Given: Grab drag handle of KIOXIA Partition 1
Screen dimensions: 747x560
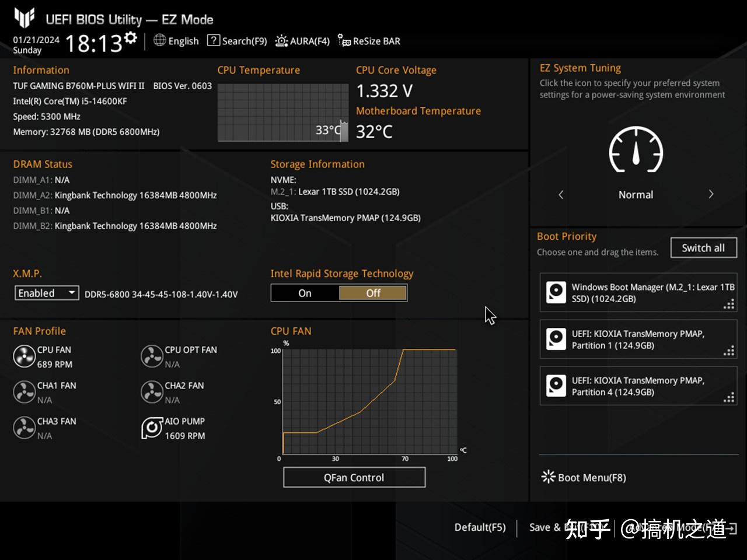Looking at the screenshot, I should (729, 351).
